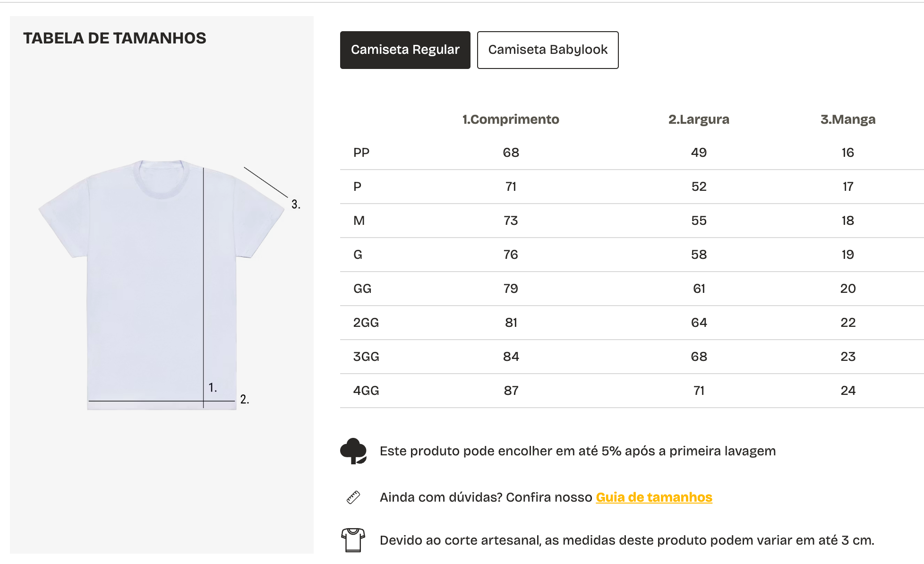Click the TABELA DE TAMANHOS heading
This screenshot has height=564, width=924.
pos(115,38)
